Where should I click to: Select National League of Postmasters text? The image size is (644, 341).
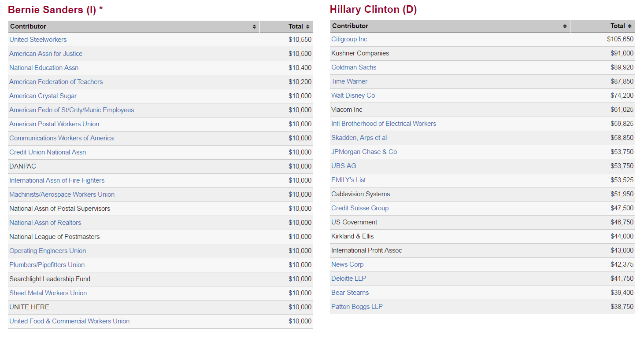[55, 237]
